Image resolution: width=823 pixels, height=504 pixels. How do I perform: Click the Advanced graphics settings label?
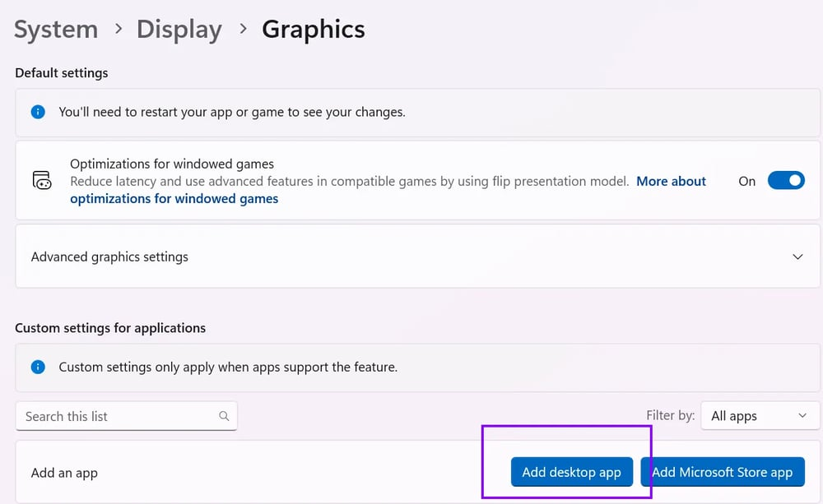click(109, 257)
